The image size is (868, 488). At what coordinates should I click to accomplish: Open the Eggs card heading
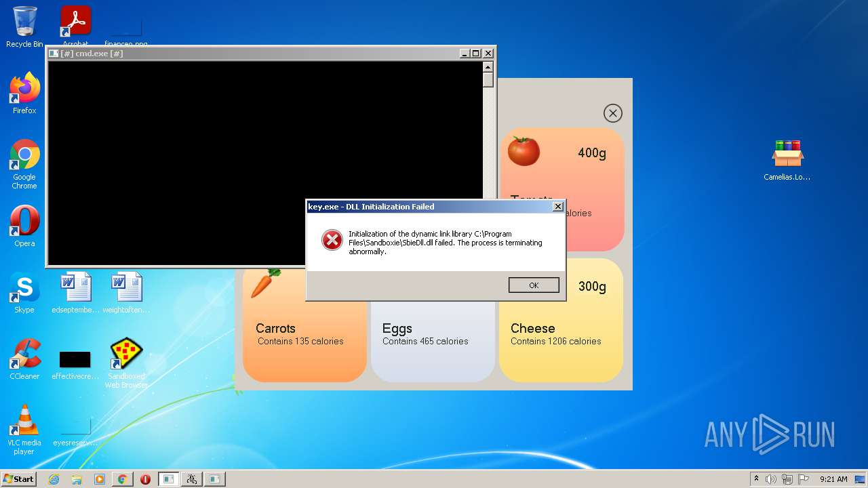click(x=397, y=329)
